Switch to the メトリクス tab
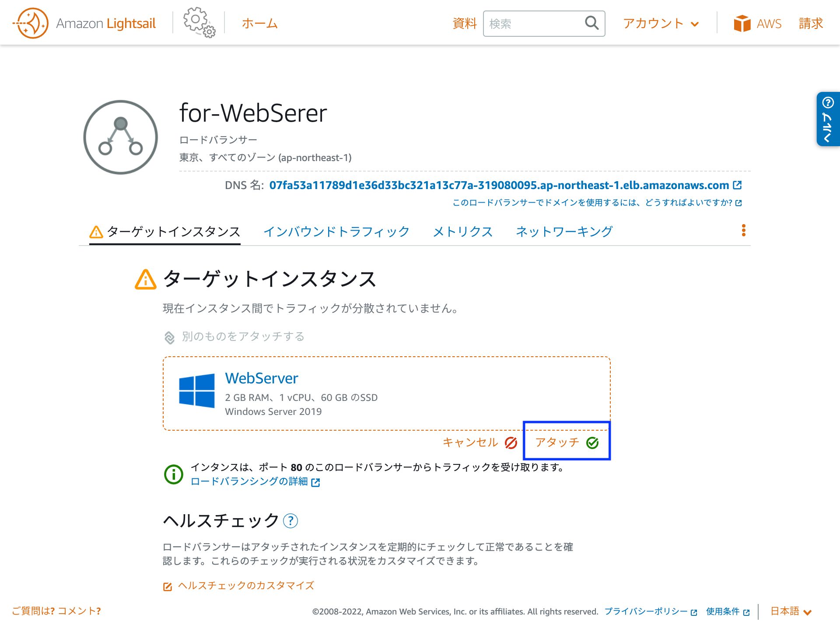The width and height of the screenshot is (840, 625). click(462, 232)
